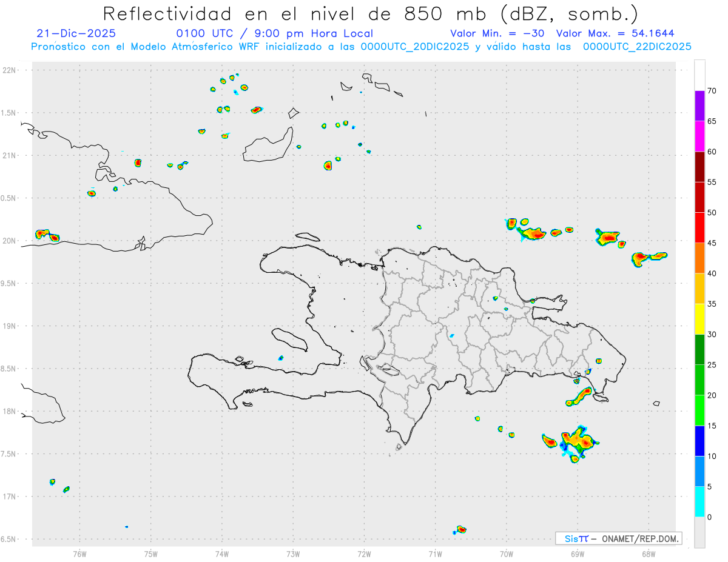Select the medium green 20–25 dBZ swatch
This screenshot has width=728, height=562.
pos(699,380)
